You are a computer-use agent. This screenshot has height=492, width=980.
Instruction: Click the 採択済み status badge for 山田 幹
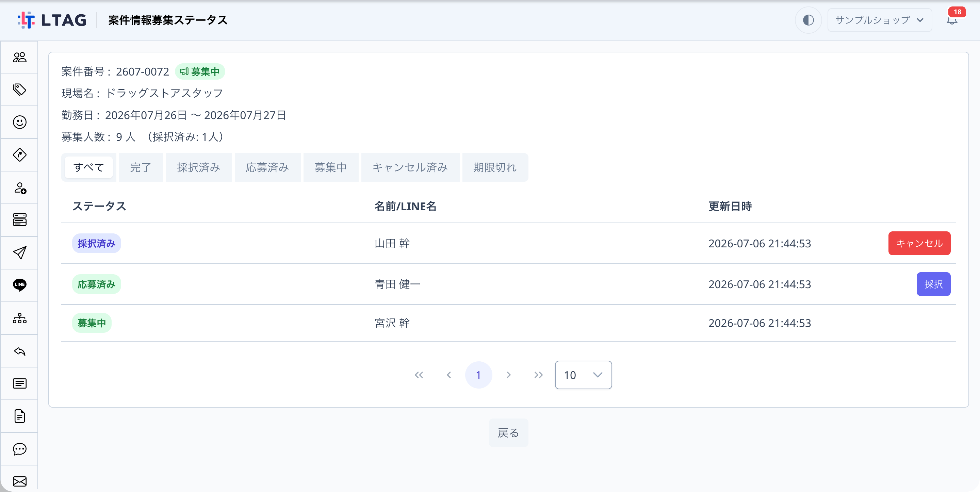97,244
